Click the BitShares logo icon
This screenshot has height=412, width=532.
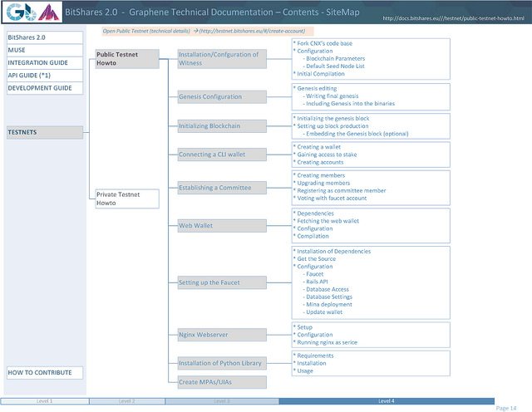(x=31, y=12)
